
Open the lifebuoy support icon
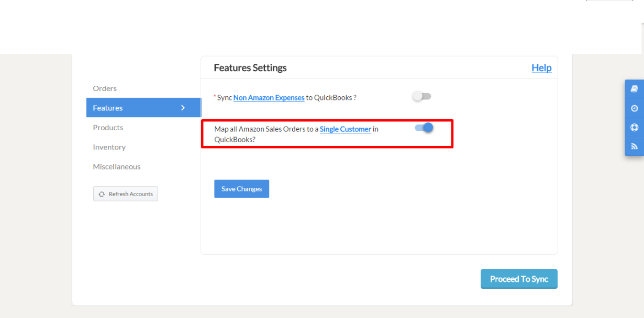click(634, 127)
